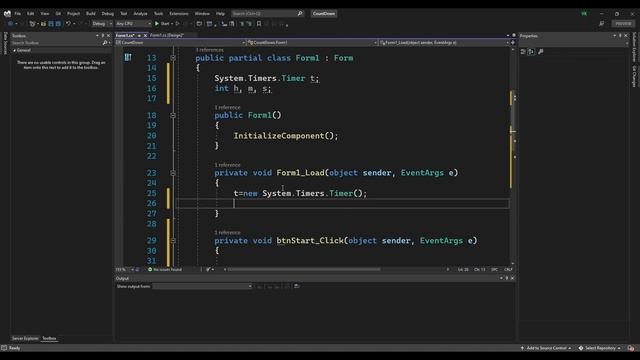Open the CountDown project navigation dropdown

[180, 42]
